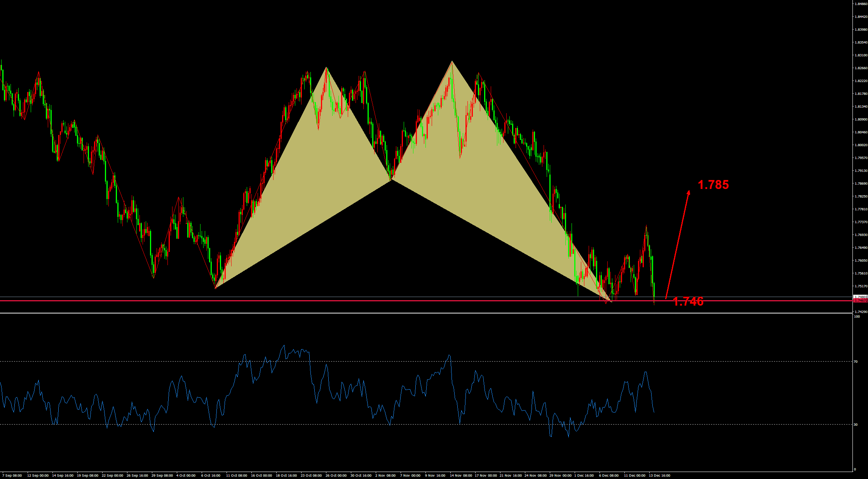The image size is (868, 479).
Task: Click the red 1.785 target price label
Action: point(713,185)
